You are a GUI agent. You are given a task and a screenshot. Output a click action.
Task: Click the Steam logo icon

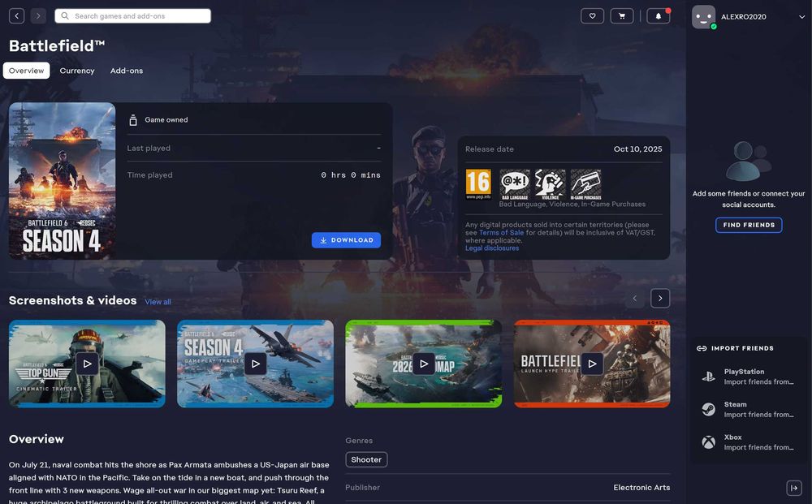708,409
